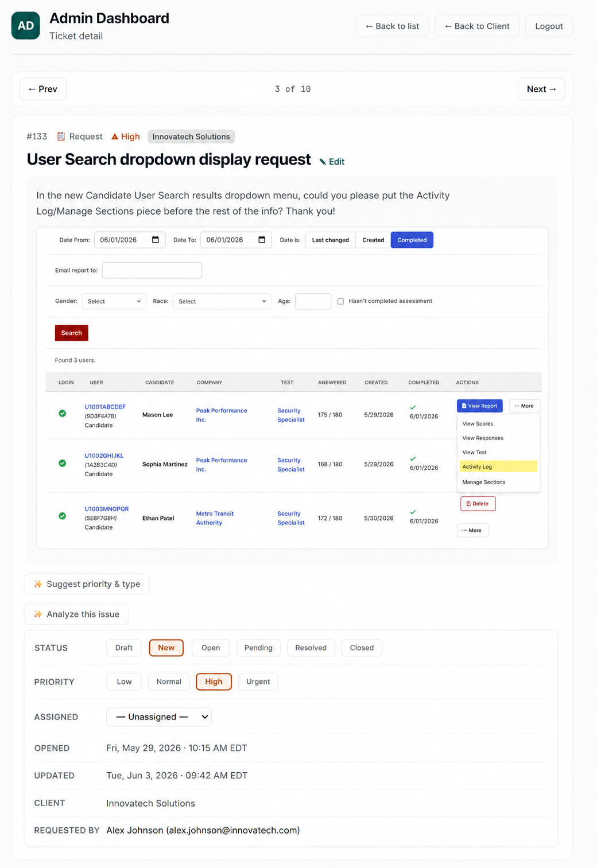Click the ticket title Edit link
597x868 pixels.
[332, 162]
